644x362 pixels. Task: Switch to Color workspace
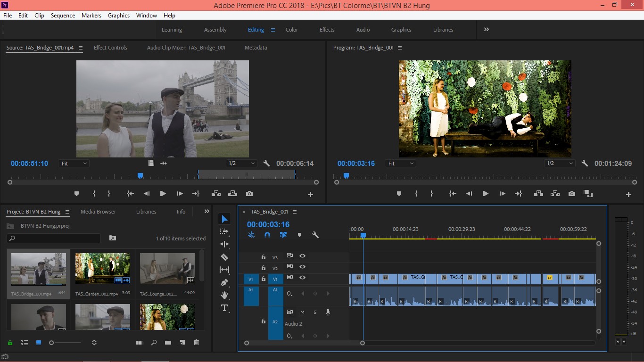pyautogui.click(x=292, y=30)
